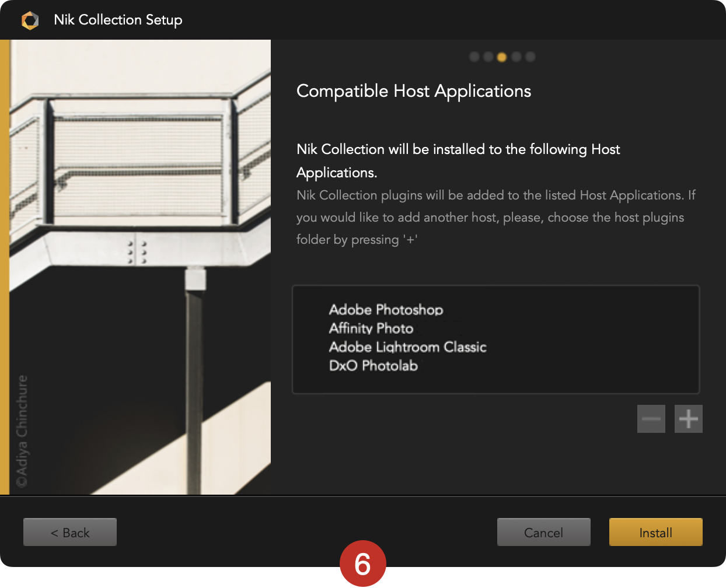Screen dimensions: 726x588
Task: Select DxO Photolab in the host list
Action: coord(374,366)
